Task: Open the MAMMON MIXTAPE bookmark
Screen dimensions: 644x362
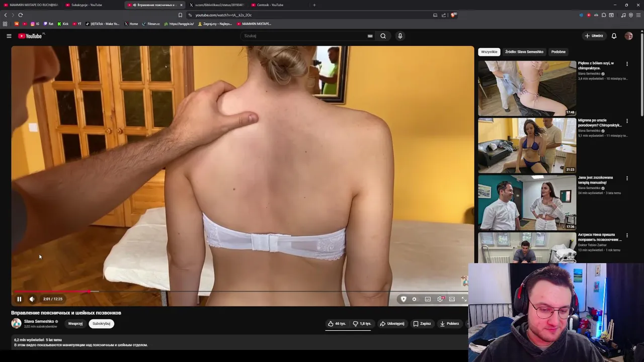Action: (254, 24)
